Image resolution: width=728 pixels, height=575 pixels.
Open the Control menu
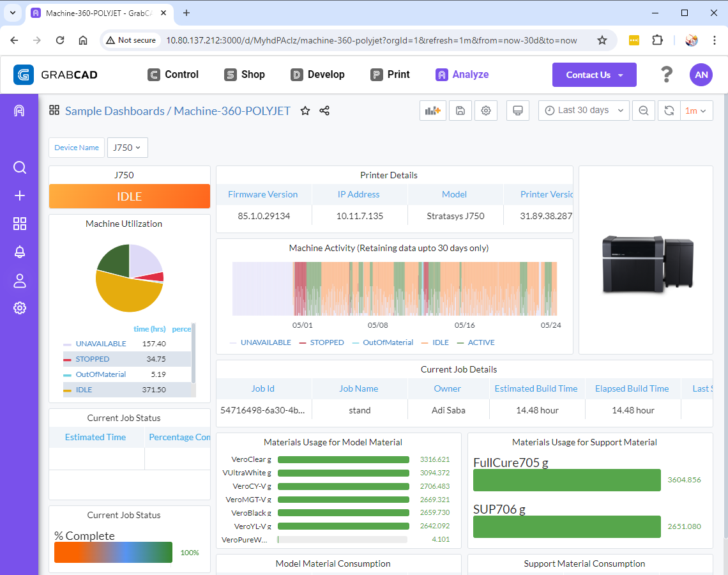(173, 74)
